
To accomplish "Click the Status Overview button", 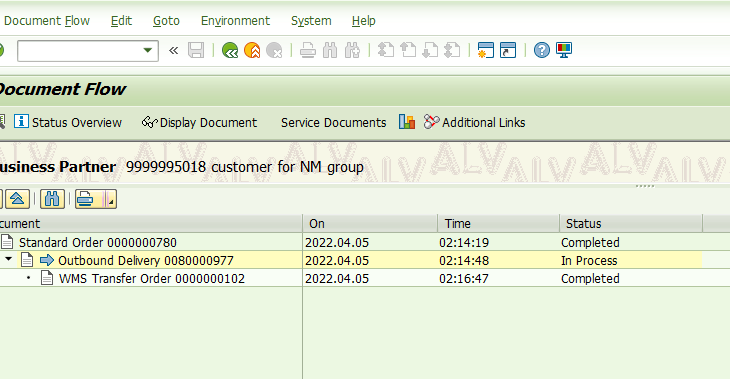I will [68, 122].
